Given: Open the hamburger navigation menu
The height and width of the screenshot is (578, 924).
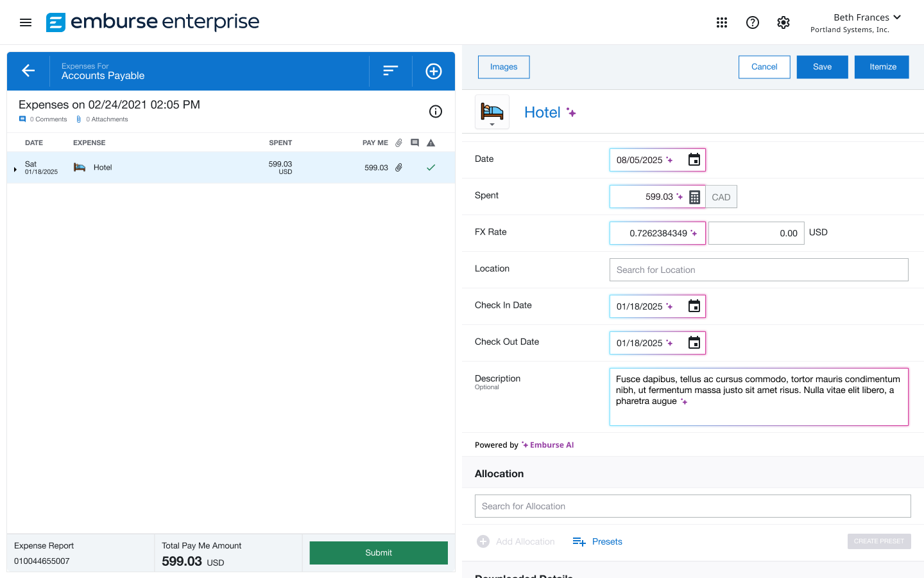Looking at the screenshot, I should click(25, 22).
